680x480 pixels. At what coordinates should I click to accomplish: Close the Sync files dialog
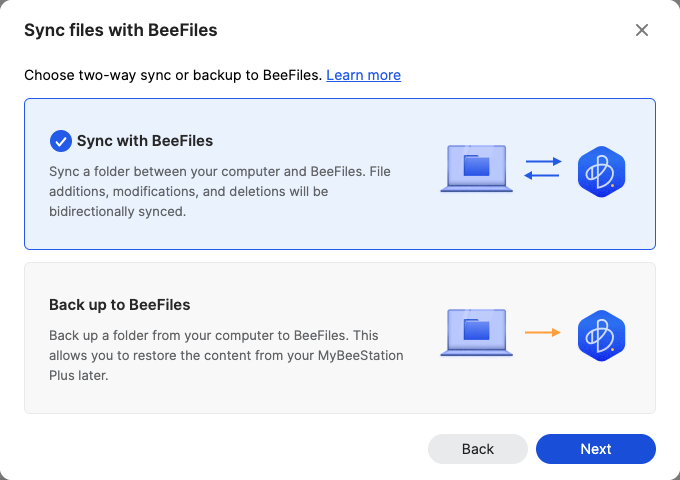(642, 30)
